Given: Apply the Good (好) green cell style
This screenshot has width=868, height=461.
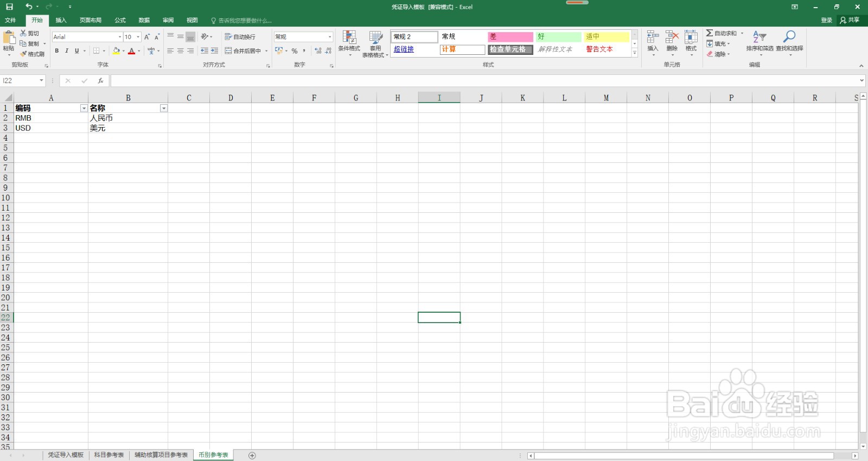Looking at the screenshot, I should (558, 36).
